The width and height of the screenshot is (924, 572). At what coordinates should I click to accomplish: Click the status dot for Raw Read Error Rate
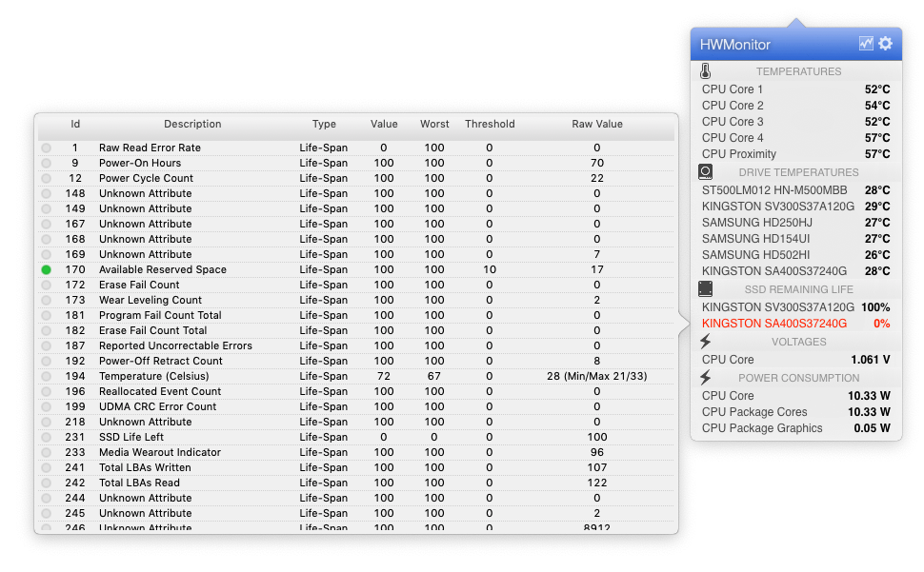point(46,148)
